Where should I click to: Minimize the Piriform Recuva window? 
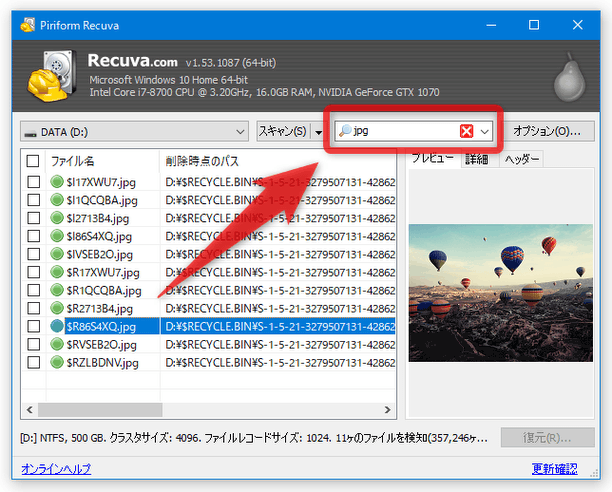(491, 25)
